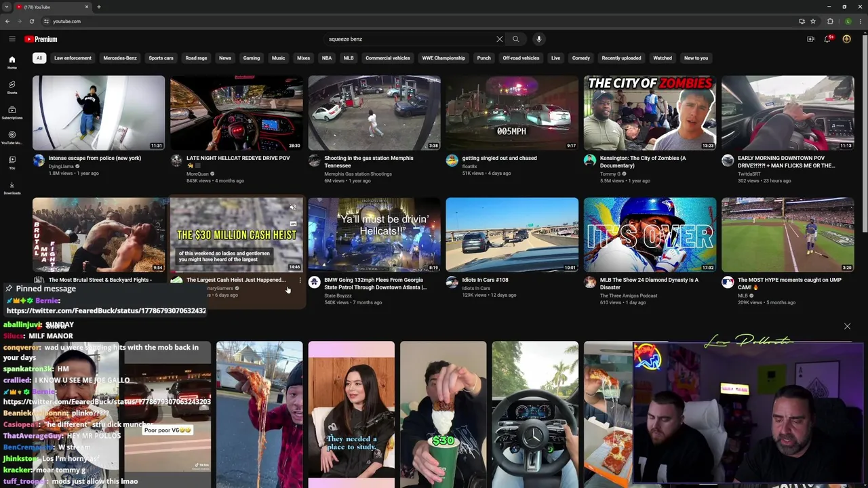This screenshot has width=868, height=488.
Task: Select the News chip
Action: tap(225, 58)
